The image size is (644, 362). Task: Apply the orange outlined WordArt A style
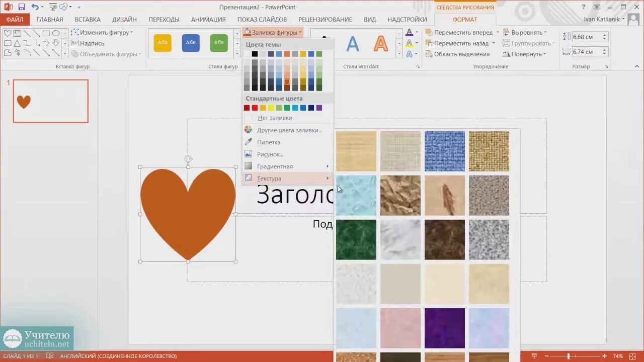(381, 44)
